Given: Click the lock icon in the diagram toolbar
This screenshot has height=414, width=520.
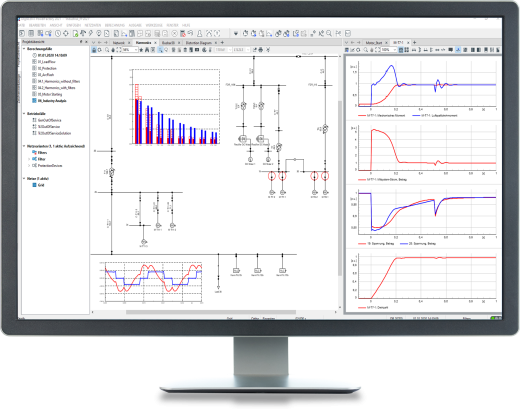Looking at the screenshot, I should coord(94,50).
